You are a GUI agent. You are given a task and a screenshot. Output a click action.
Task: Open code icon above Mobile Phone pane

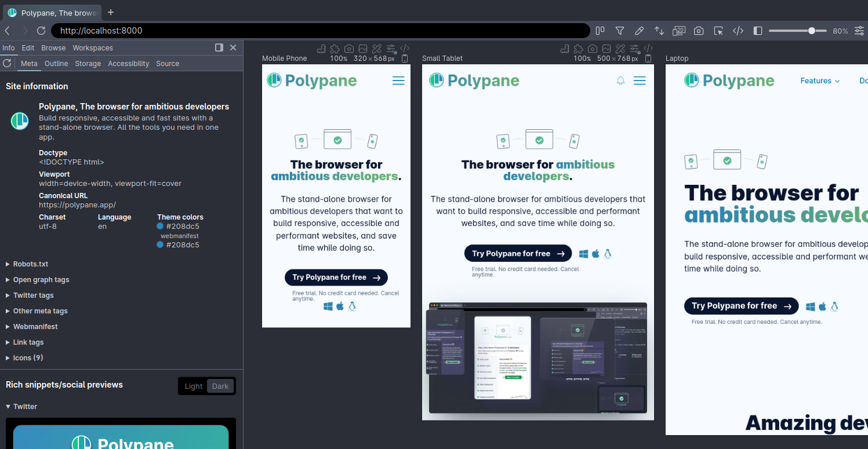405,48
